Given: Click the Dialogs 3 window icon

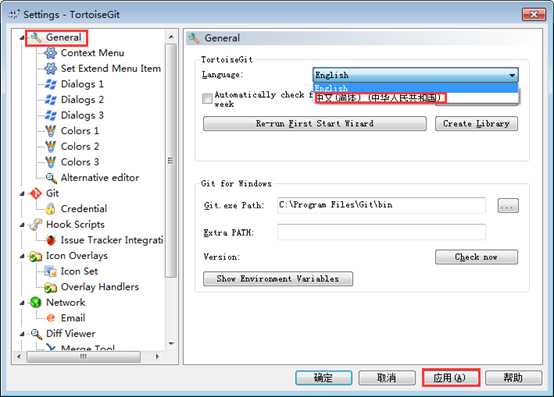Looking at the screenshot, I should tap(51, 115).
